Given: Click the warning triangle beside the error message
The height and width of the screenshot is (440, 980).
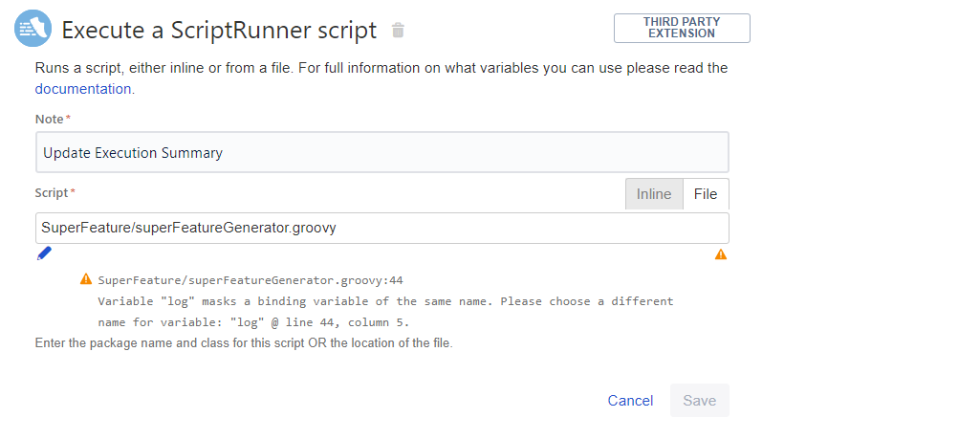Looking at the screenshot, I should (86, 278).
